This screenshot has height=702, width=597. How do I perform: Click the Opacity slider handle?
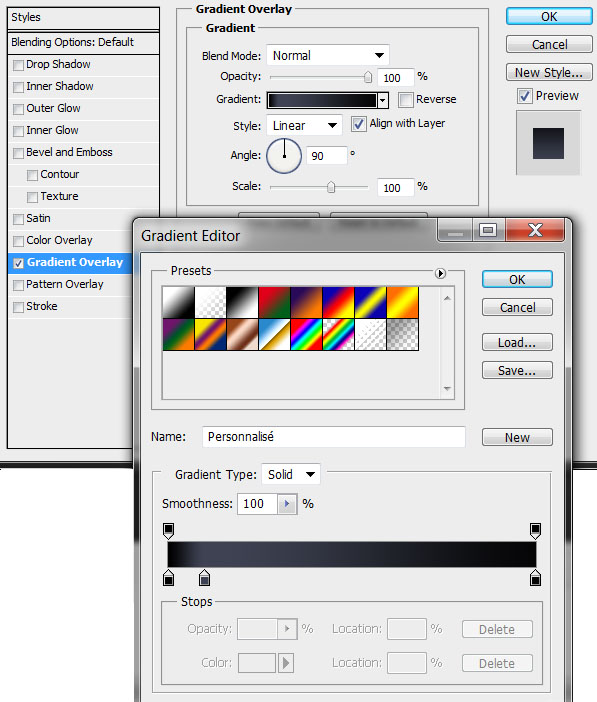(x=368, y=77)
